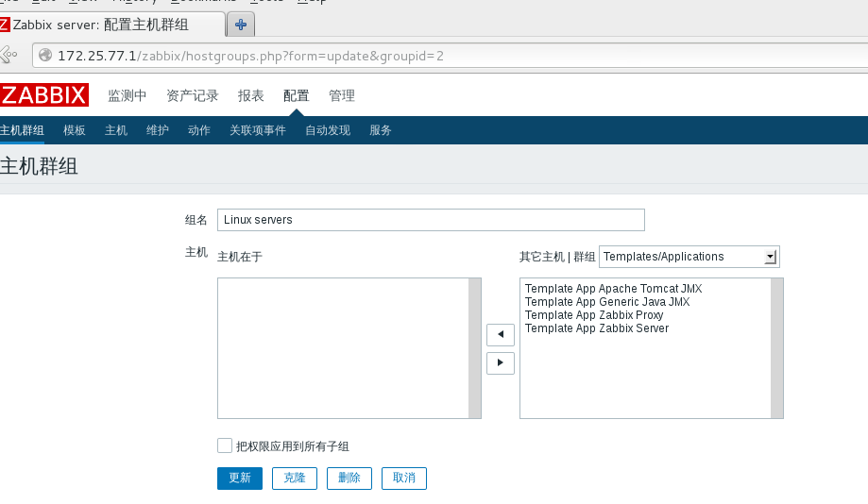Open the 管理 administration menu
Viewport: 868px width, 504px height.
pos(342,95)
